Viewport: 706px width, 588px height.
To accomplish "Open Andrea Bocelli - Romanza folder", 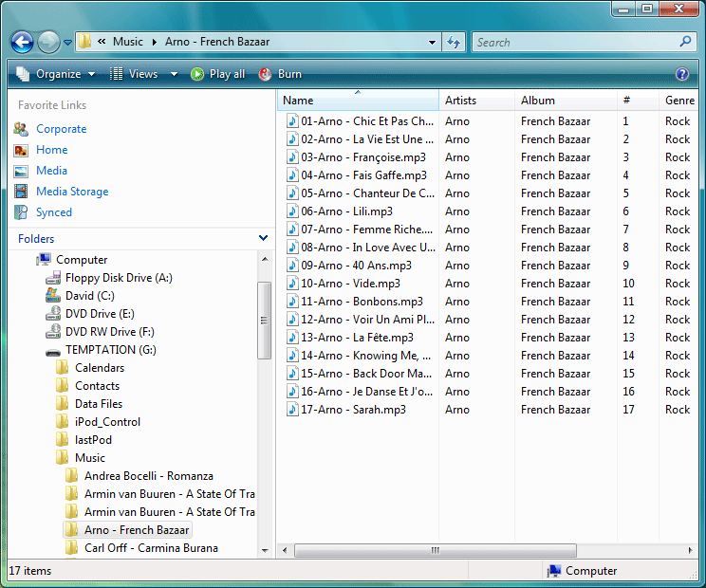I will (149, 475).
